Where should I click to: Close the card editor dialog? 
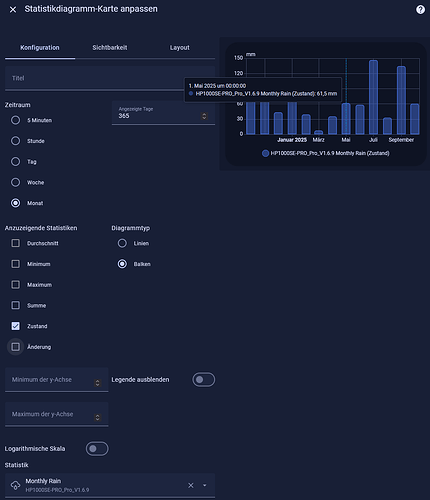tap(13, 9)
